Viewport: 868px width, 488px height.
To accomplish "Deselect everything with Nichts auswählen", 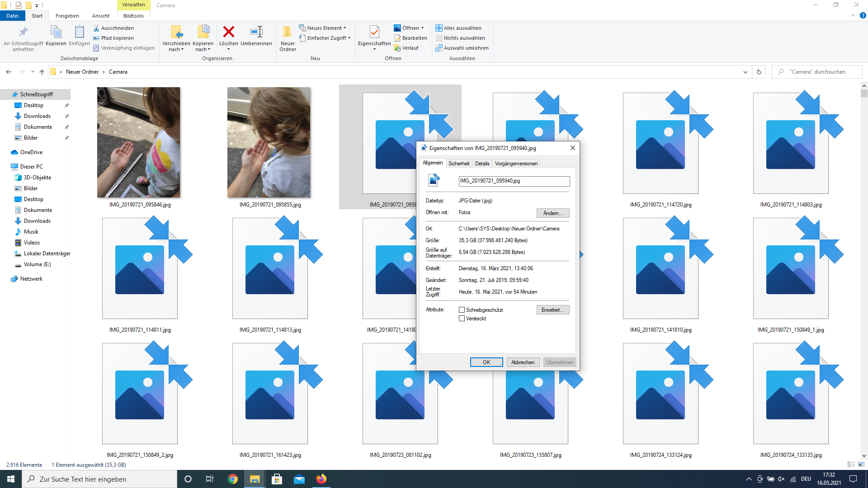I will coord(460,38).
